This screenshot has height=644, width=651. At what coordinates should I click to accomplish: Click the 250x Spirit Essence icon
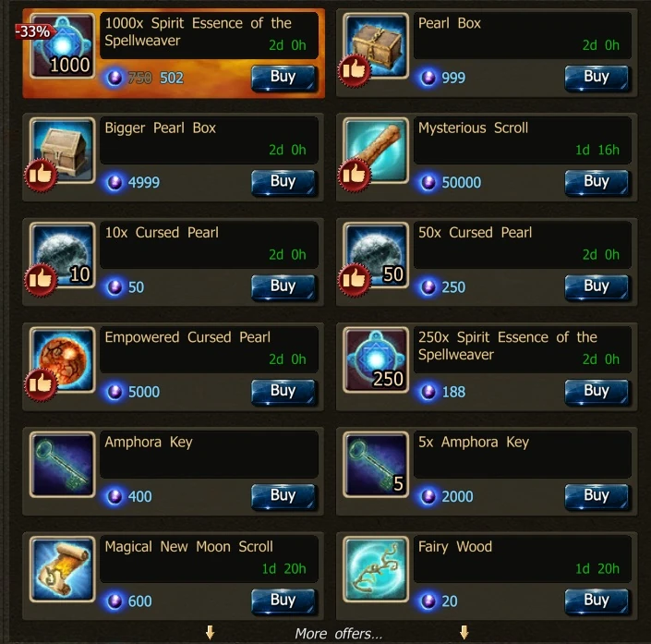tap(376, 359)
